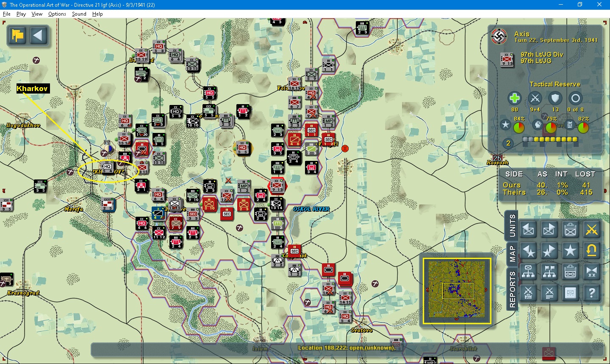
Task: Open the Sound menu
Action: click(x=79, y=14)
